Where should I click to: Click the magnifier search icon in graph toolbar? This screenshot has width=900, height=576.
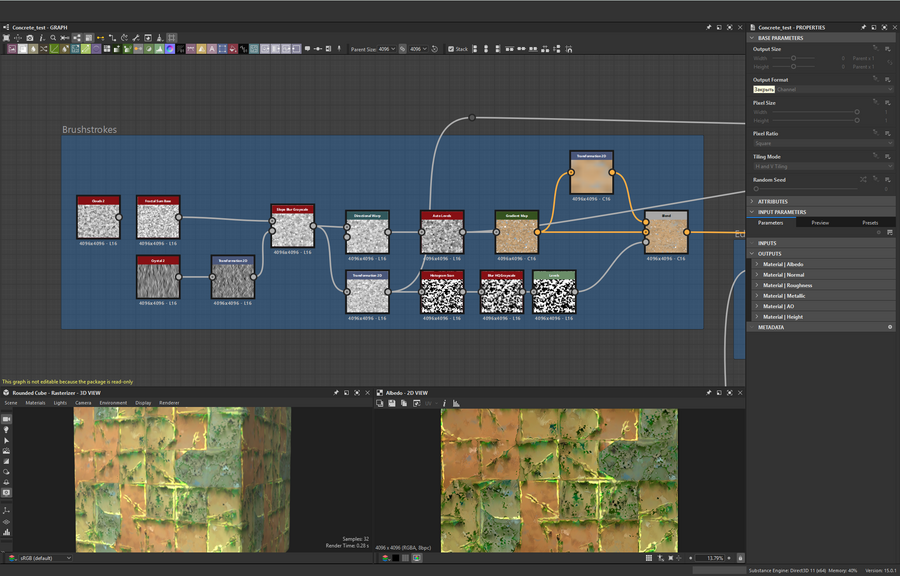click(53, 38)
